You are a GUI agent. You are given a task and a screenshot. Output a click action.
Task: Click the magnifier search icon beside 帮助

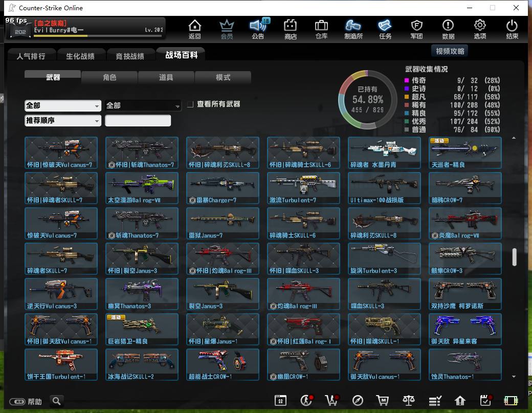click(57, 401)
